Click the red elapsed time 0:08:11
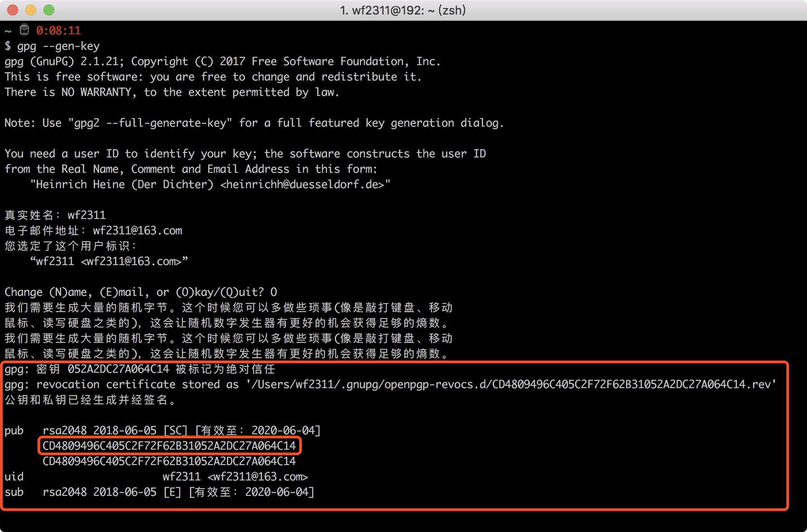 (x=58, y=31)
